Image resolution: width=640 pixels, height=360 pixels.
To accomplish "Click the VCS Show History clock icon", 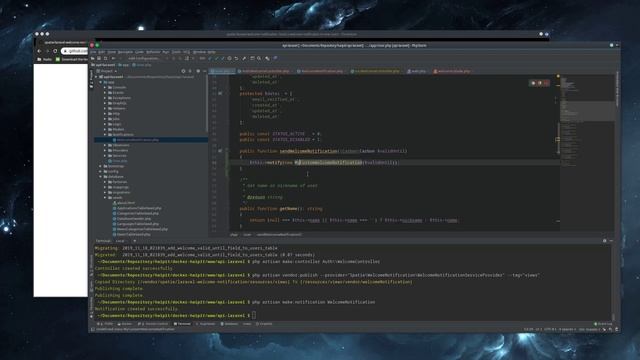I will tap(229, 58).
